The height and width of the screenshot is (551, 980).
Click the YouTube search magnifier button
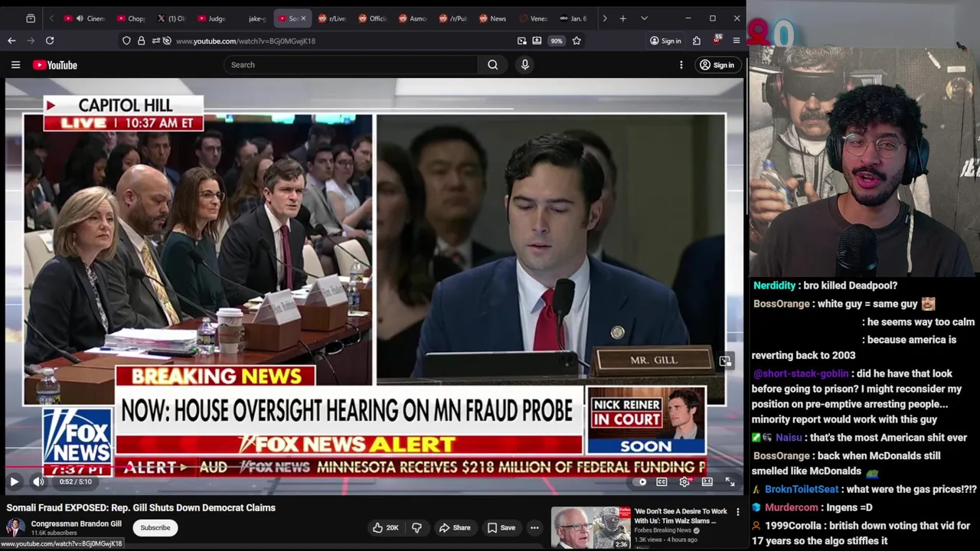coord(493,65)
